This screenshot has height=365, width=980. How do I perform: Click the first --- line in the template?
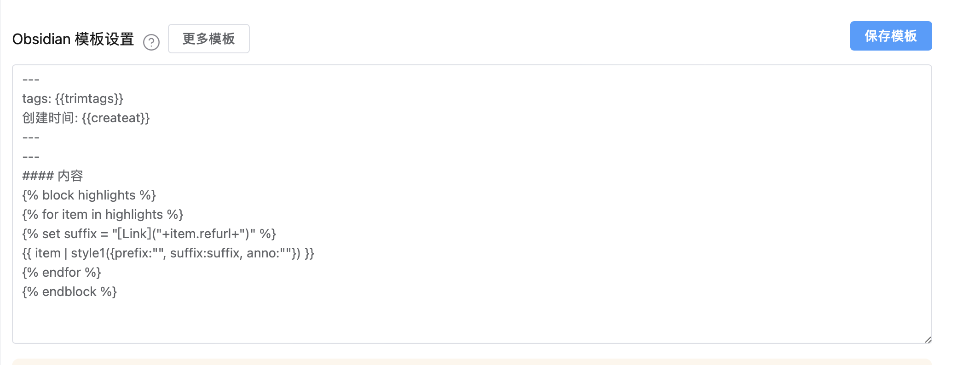31,80
